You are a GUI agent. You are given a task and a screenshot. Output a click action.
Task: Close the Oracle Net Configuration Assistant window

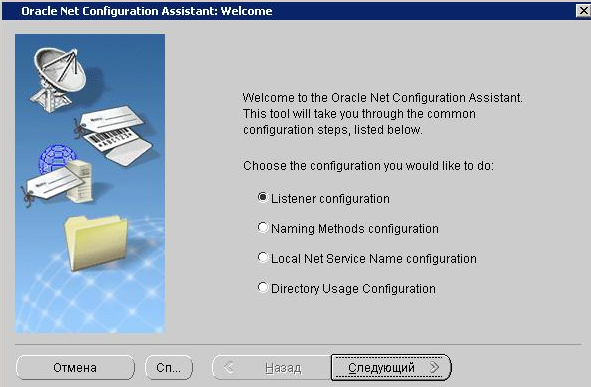pyautogui.click(x=583, y=11)
